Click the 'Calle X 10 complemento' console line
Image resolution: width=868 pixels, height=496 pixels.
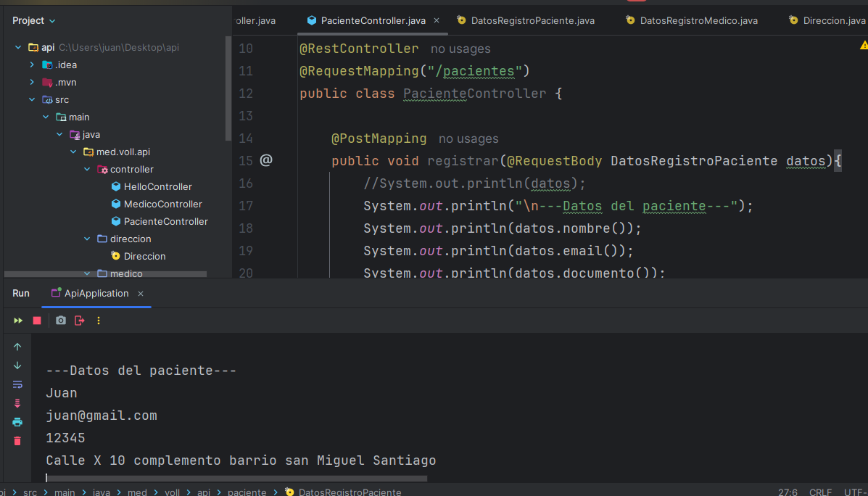(x=241, y=460)
